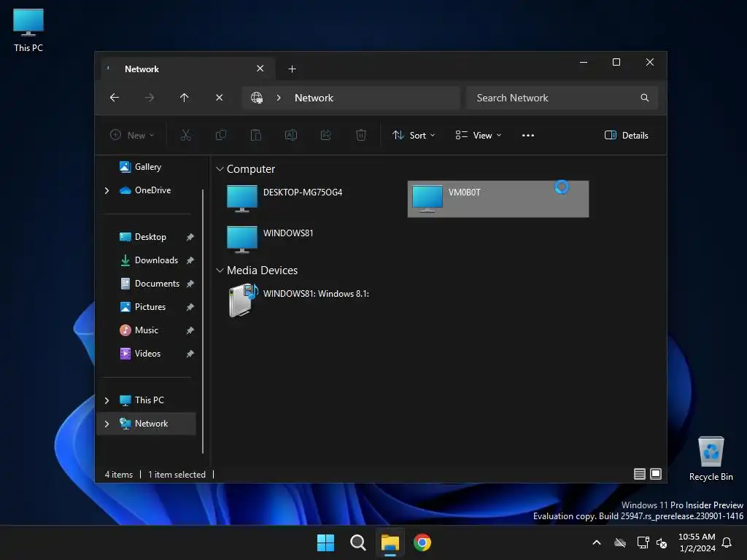Launch Google Chrome from the taskbar
The height and width of the screenshot is (560, 747).
point(422,542)
